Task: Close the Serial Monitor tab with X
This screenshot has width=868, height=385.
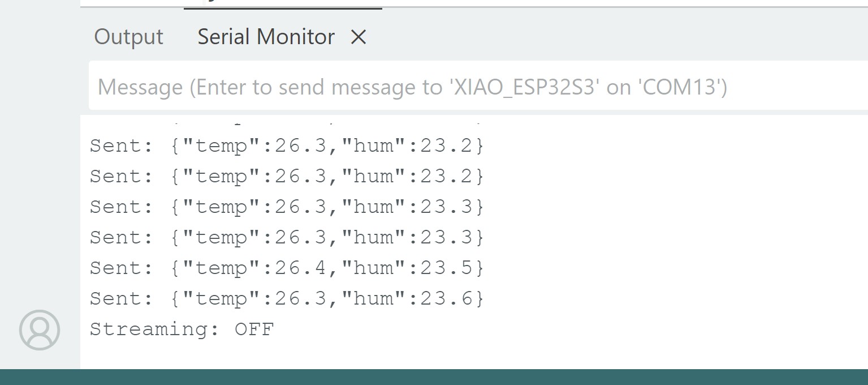Action: [x=359, y=37]
